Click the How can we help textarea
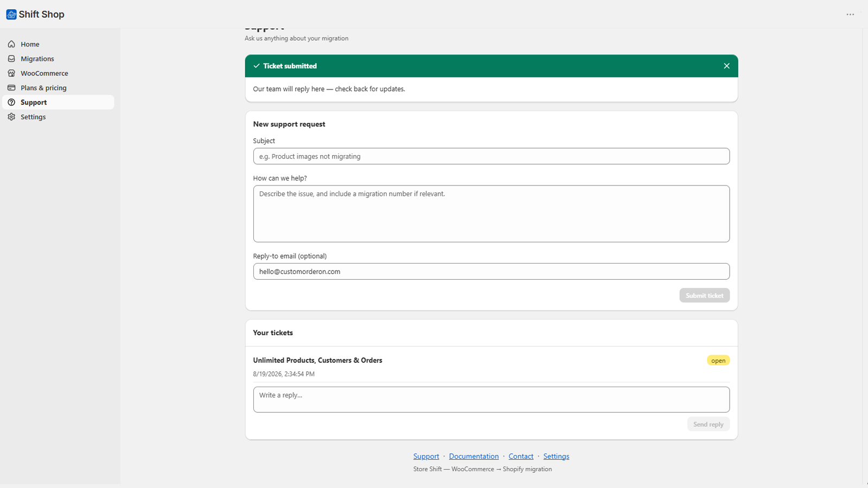 (491, 214)
